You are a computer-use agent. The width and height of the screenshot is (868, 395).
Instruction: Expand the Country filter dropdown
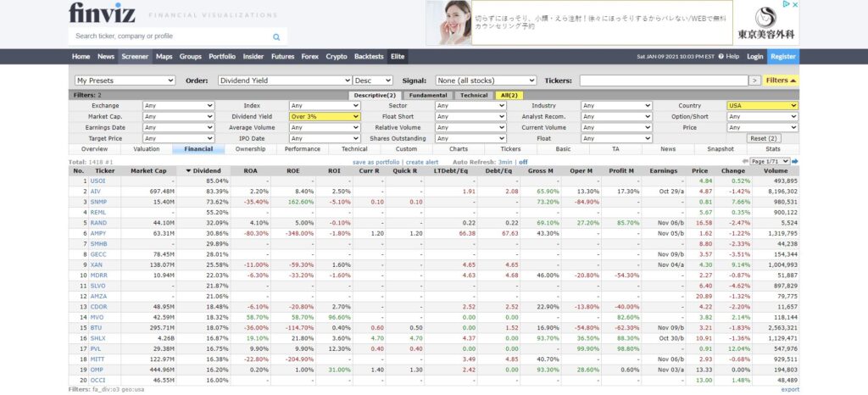[x=762, y=106]
